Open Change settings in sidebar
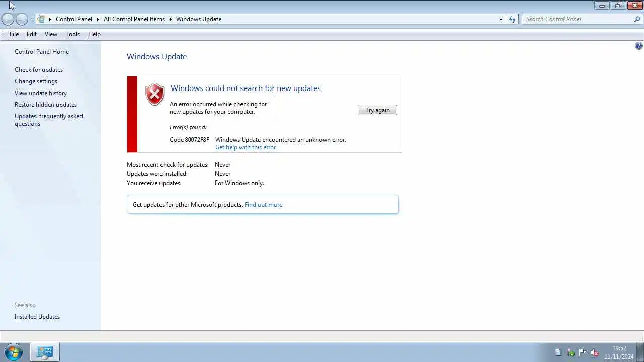The image size is (644, 362). click(36, 81)
